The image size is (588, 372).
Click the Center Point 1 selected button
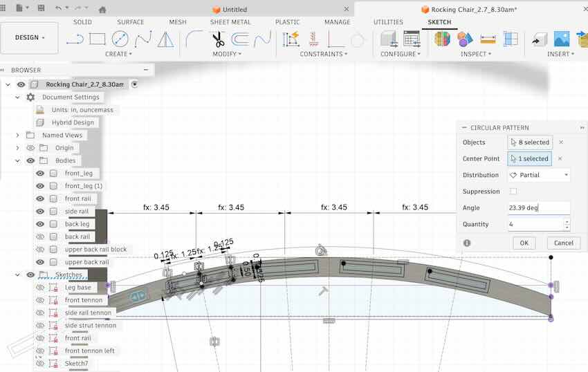tap(530, 158)
